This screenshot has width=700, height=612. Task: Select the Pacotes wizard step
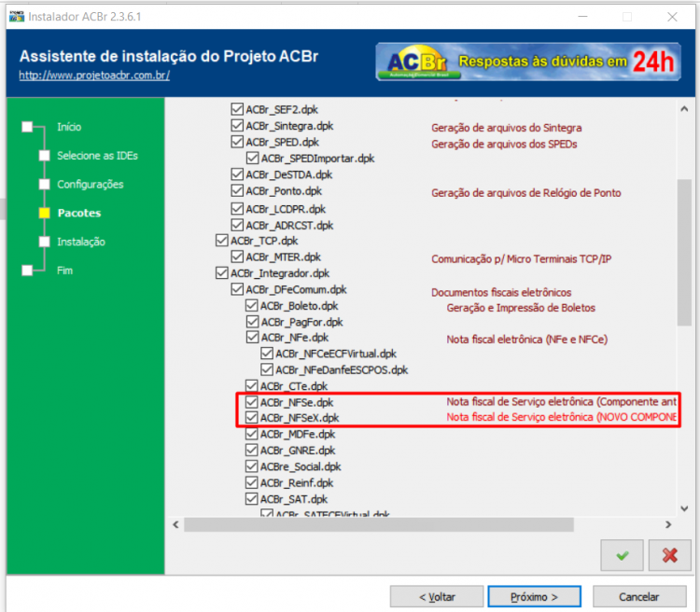(79, 213)
